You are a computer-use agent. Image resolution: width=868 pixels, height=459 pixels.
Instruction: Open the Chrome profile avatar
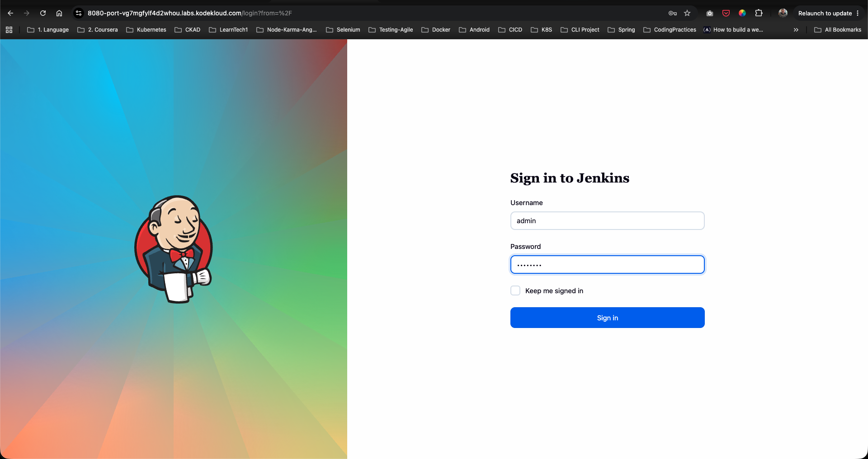[783, 13]
